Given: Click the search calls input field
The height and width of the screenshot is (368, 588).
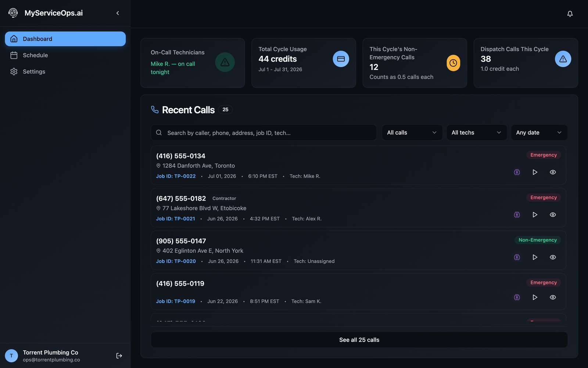Looking at the screenshot, I should pos(263,132).
